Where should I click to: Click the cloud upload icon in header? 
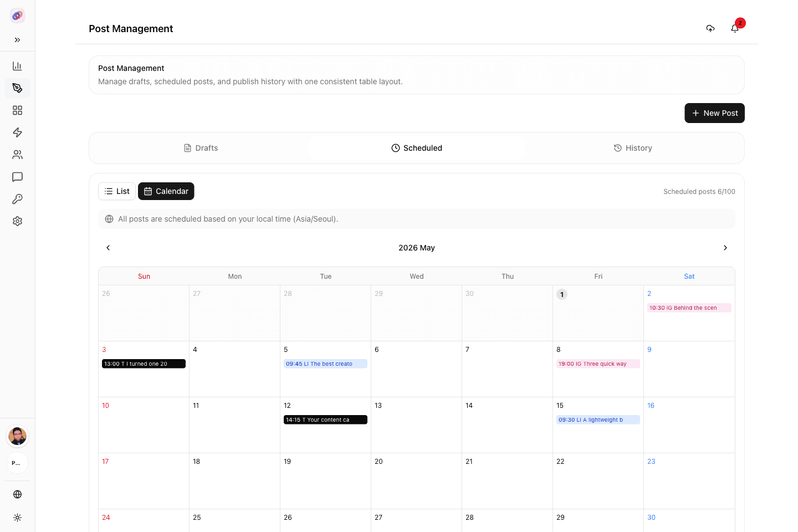(x=710, y=28)
